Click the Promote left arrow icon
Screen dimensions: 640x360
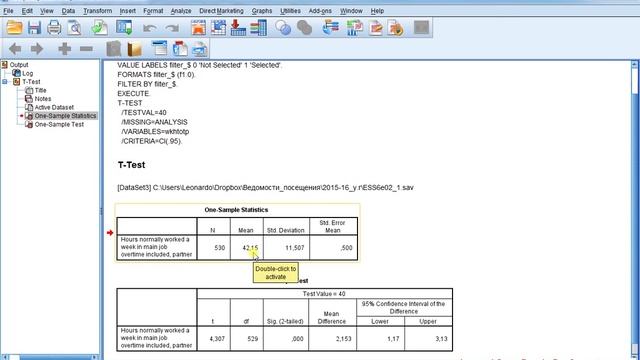point(15,49)
